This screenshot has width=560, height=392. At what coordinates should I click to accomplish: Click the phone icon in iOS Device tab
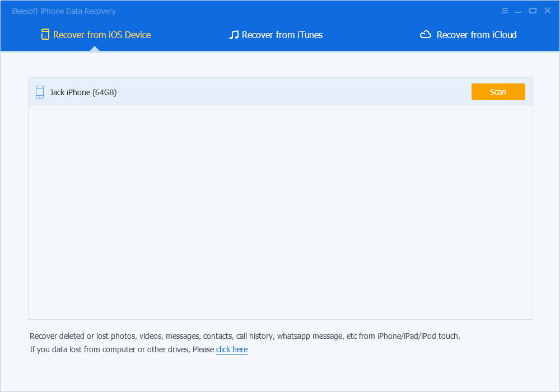pyautogui.click(x=45, y=35)
